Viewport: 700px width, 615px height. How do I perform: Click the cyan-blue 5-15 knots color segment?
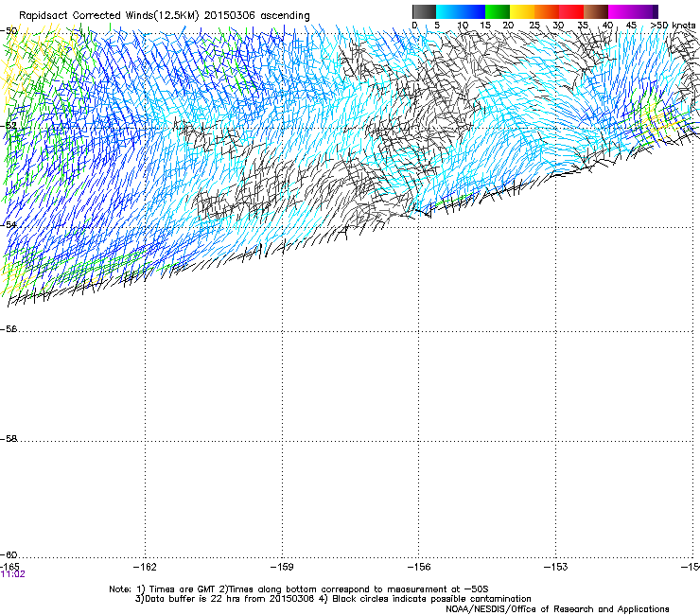click(461, 11)
